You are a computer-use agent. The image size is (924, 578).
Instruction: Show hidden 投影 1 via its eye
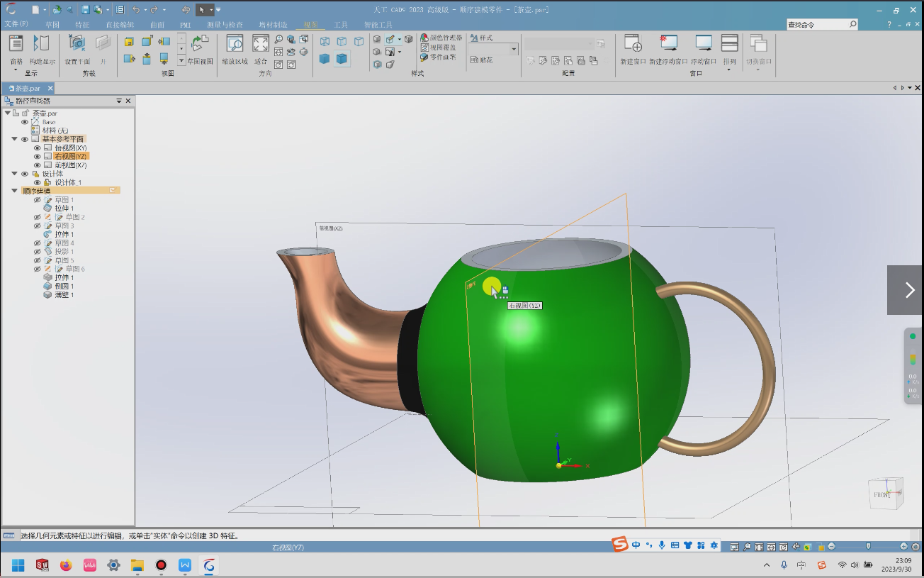click(x=38, y=252)
